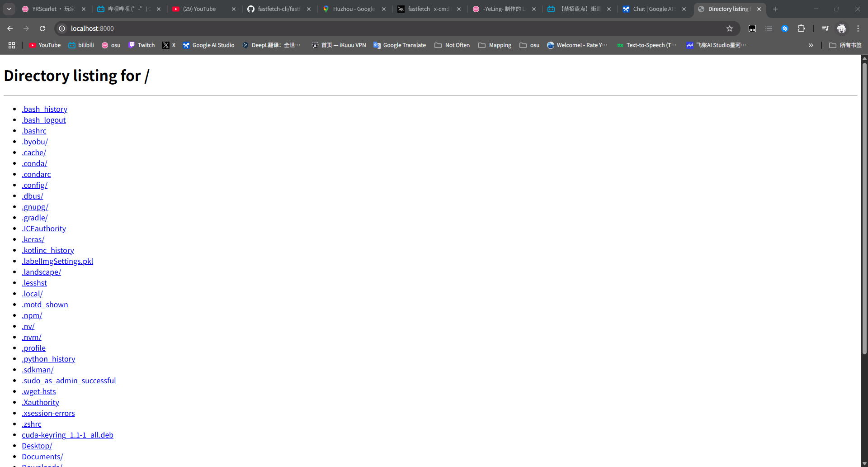868x467 pixels.
Task: Click the site information icon
Action: (x=62, y=29)
